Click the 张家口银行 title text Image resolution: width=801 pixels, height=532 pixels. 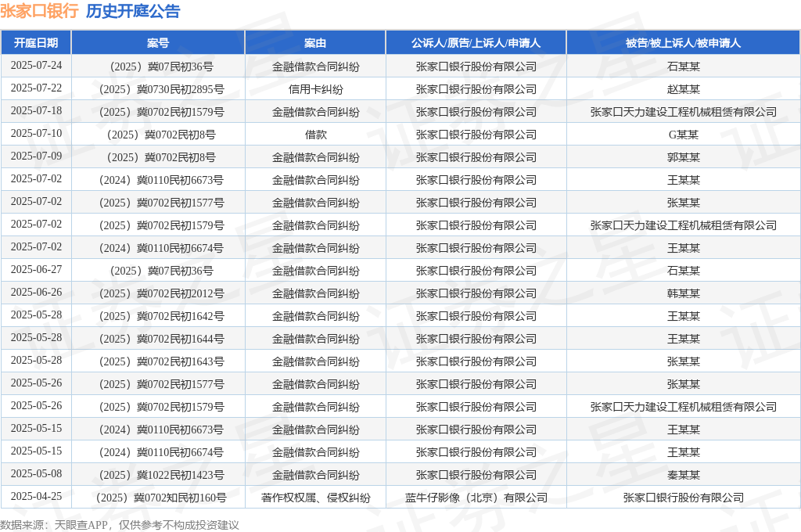tap(39, 11)
